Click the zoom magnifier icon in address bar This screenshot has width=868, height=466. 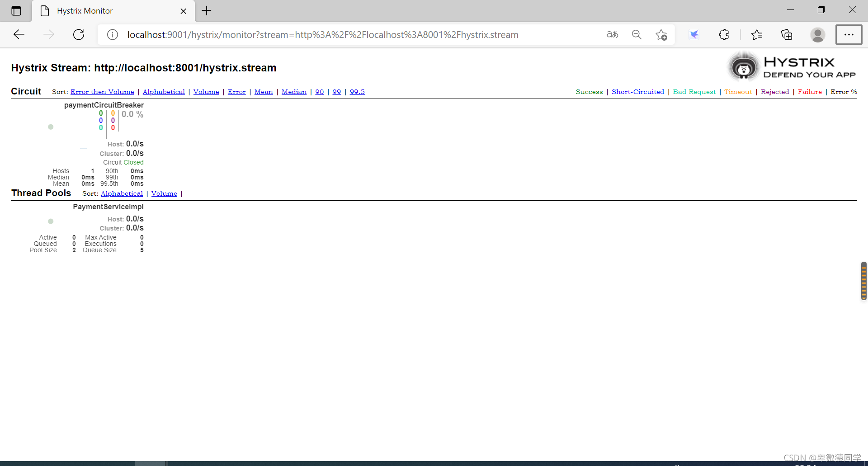click(637, 34)
